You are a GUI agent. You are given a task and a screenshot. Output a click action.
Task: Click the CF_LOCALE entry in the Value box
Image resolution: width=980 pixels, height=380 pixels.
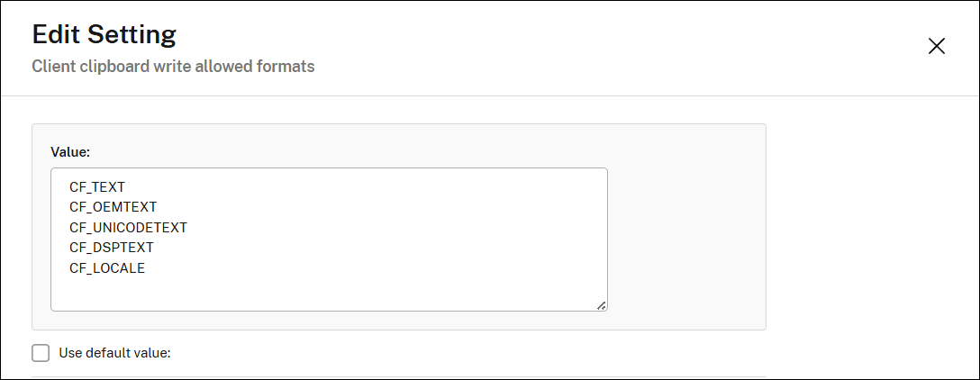[x=107, y=267]
